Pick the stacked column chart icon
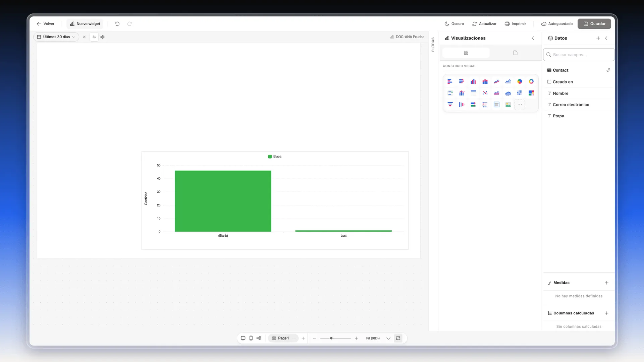This screenshot has height=362, width=644. (485, 81)
